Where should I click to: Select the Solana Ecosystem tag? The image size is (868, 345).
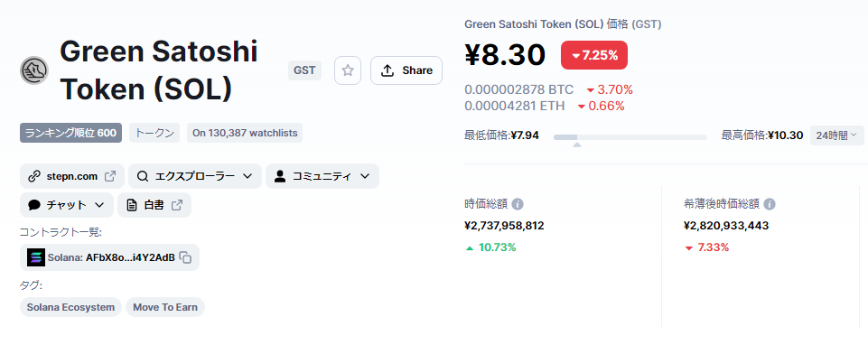tap(70, 307)
